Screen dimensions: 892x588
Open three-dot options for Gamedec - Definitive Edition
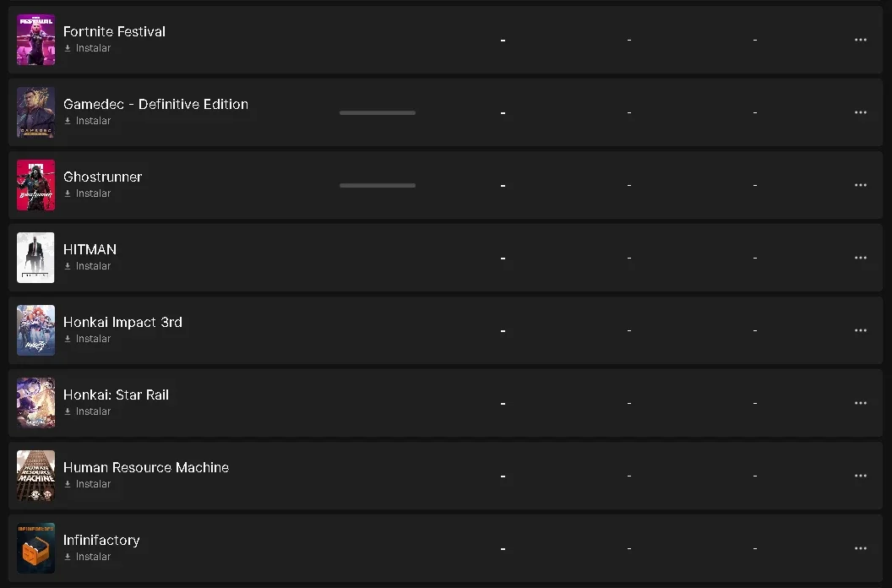[860, 112]
